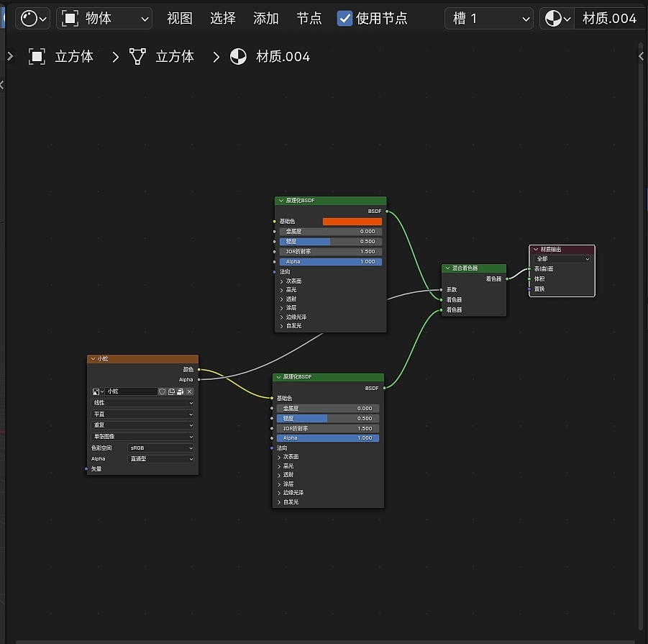
Task: Click IOR折射率 field in lower 原理化BSDF node
Action: [x=328, y=429]
